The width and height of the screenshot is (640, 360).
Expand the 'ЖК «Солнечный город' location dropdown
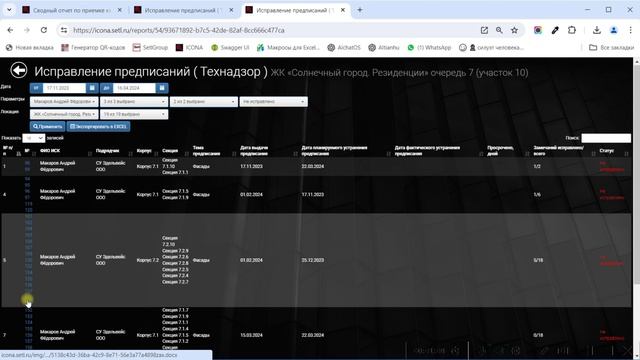click(64, 114)
